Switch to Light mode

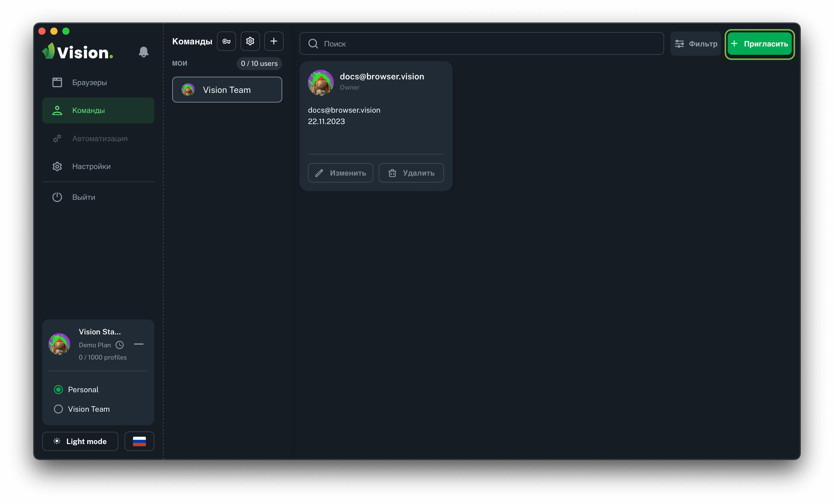[80, 441]
